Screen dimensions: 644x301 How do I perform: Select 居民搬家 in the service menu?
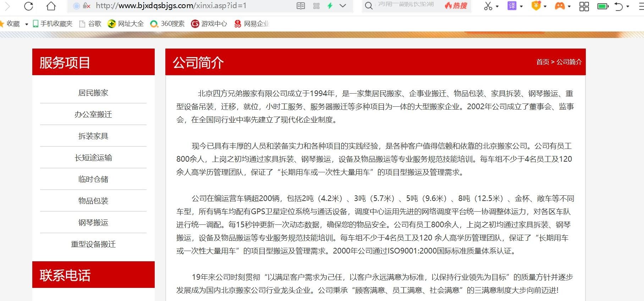[x=93, y=93]
